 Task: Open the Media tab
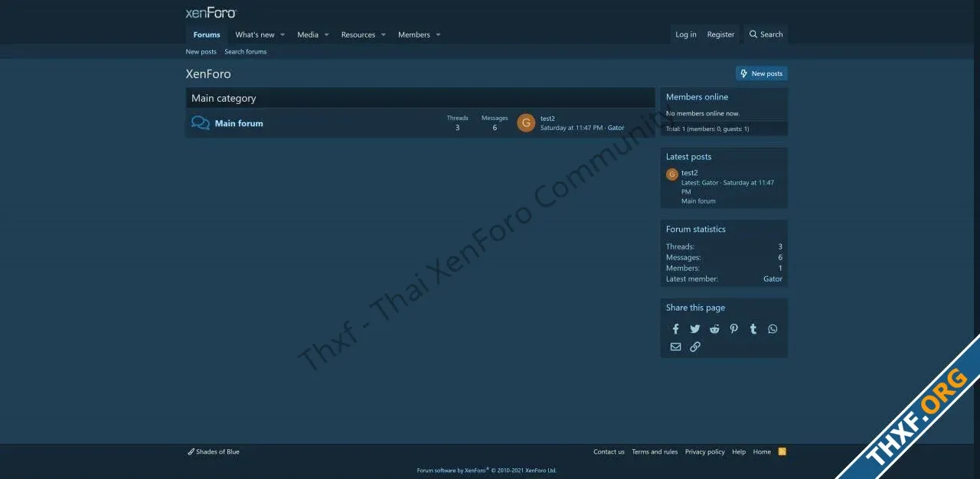click(308, 34)
